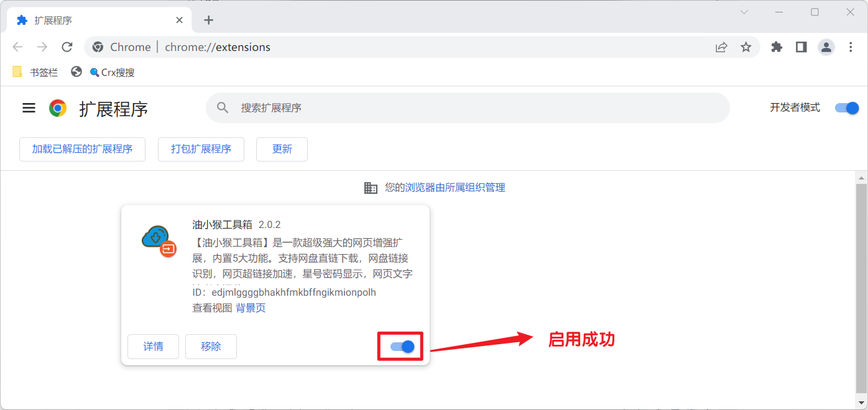
Task: Click 加载已解压的扩展程序 button
Action: 82,149
